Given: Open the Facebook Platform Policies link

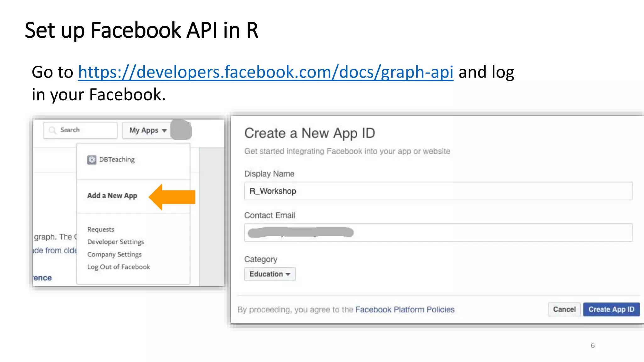Looking at the screenshot, I should 405,310.
